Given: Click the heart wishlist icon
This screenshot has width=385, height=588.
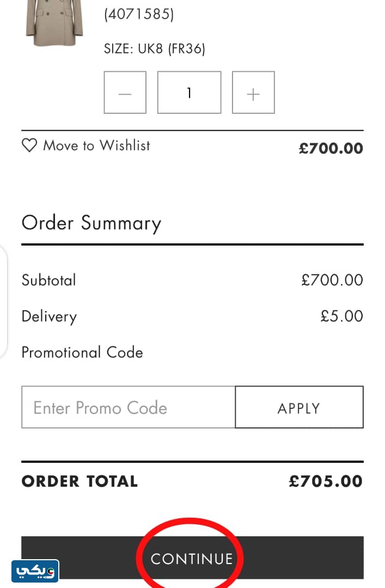Looking at the screenshot, I should click(29, 145).
